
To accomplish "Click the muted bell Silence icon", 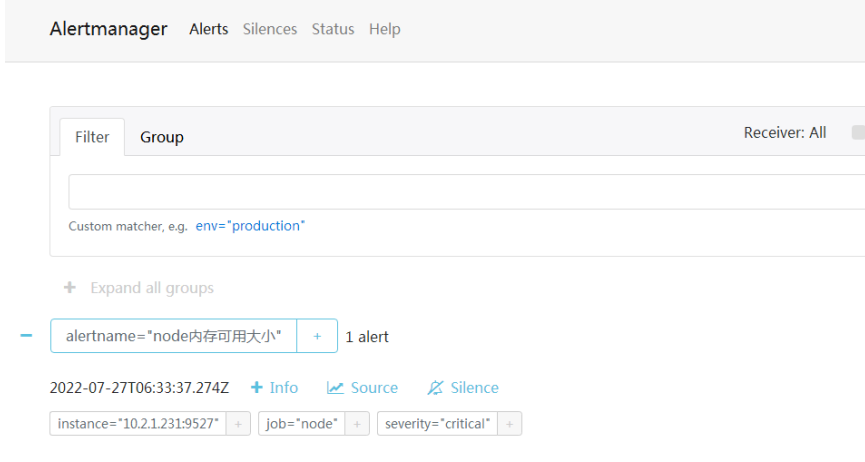I will pos(435,387).
